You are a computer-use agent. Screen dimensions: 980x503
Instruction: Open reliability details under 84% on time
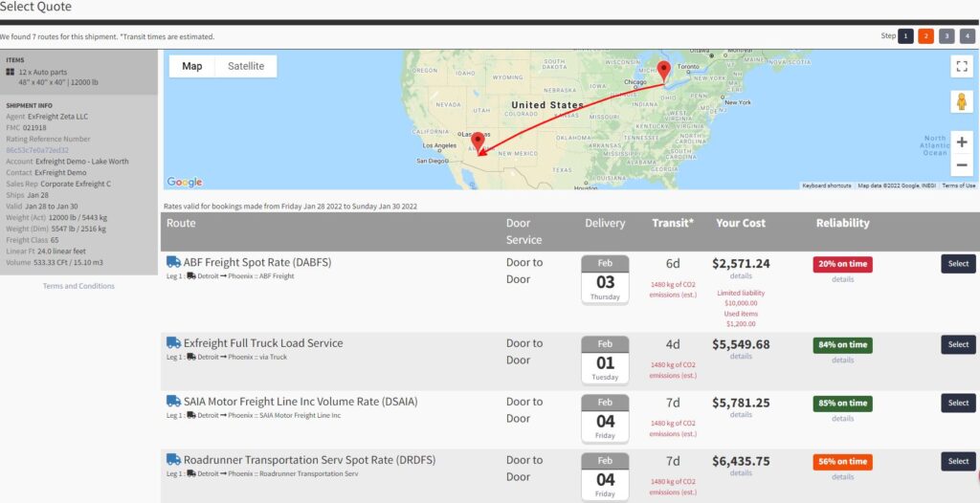point(842,360)
